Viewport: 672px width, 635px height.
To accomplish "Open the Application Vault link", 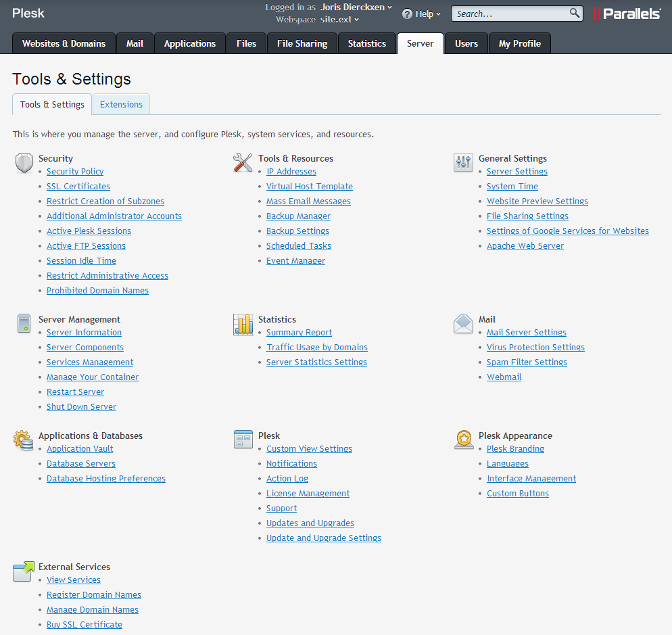I will 80,449.
